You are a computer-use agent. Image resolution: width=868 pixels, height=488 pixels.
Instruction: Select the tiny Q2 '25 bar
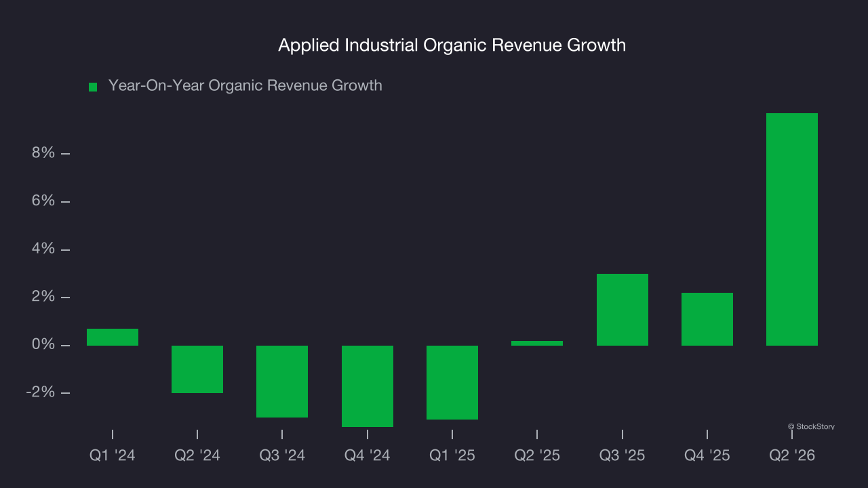(x=537, y=343)
